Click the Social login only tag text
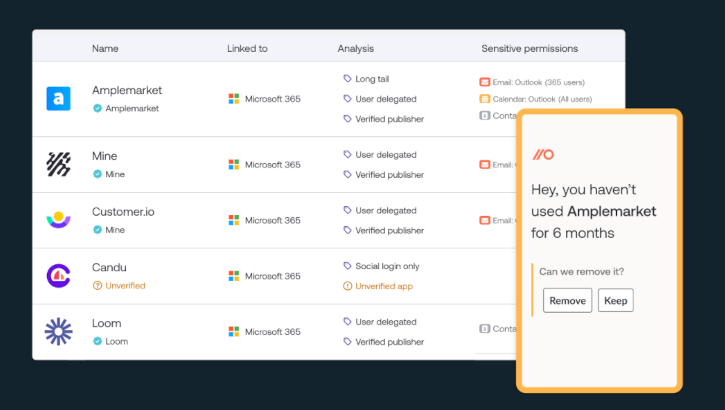Viewport: 725px width, 410px height. tap(387, 266)
